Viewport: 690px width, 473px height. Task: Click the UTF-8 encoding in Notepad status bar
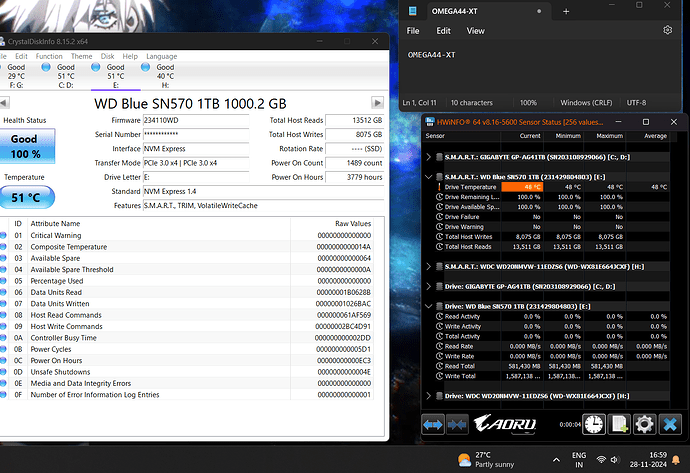[636, 103]
